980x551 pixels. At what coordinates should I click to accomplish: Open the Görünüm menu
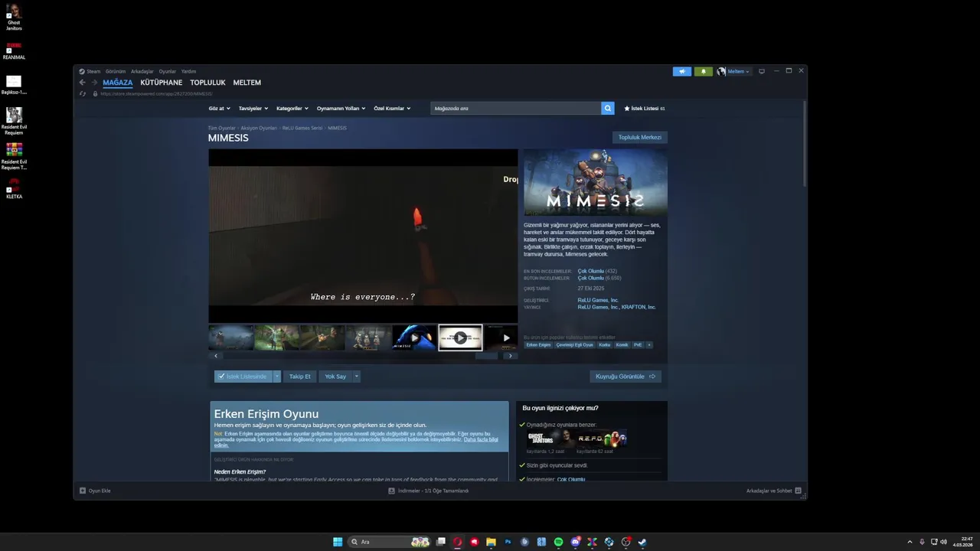[116, 71]
